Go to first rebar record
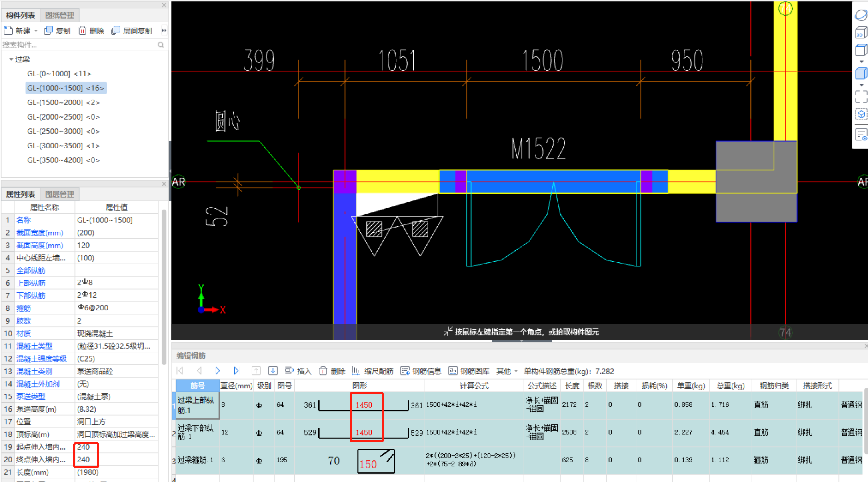 [180, 371]
